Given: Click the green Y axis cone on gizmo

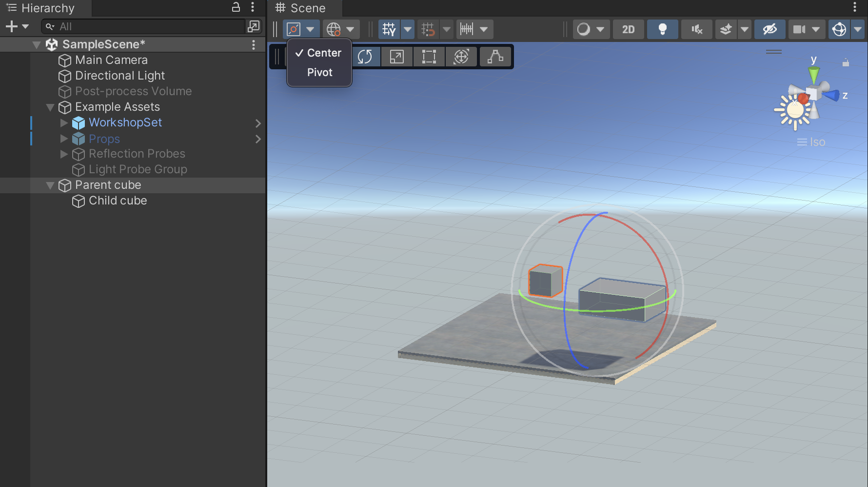Looking at the screenshot, I should tap(814, 75).
